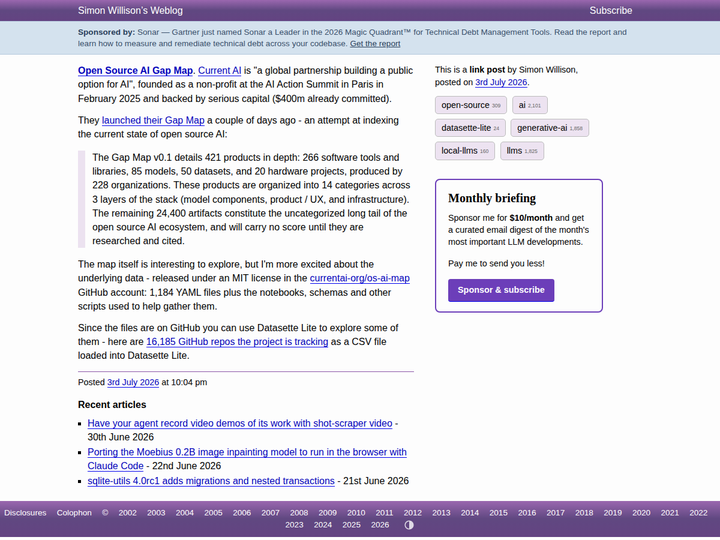Follow the Current AI link
This screenshot has height=540, width=720.
click(219, 70)
